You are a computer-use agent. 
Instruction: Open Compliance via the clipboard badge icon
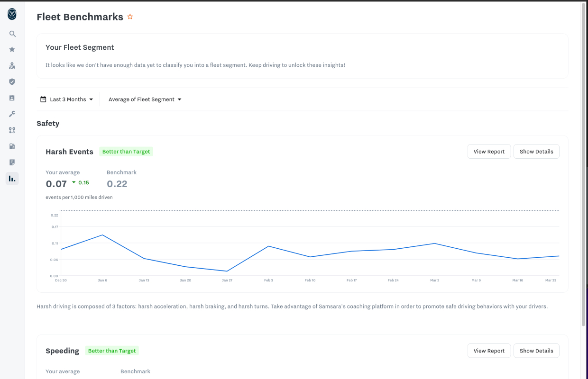[x=12, y=98]
